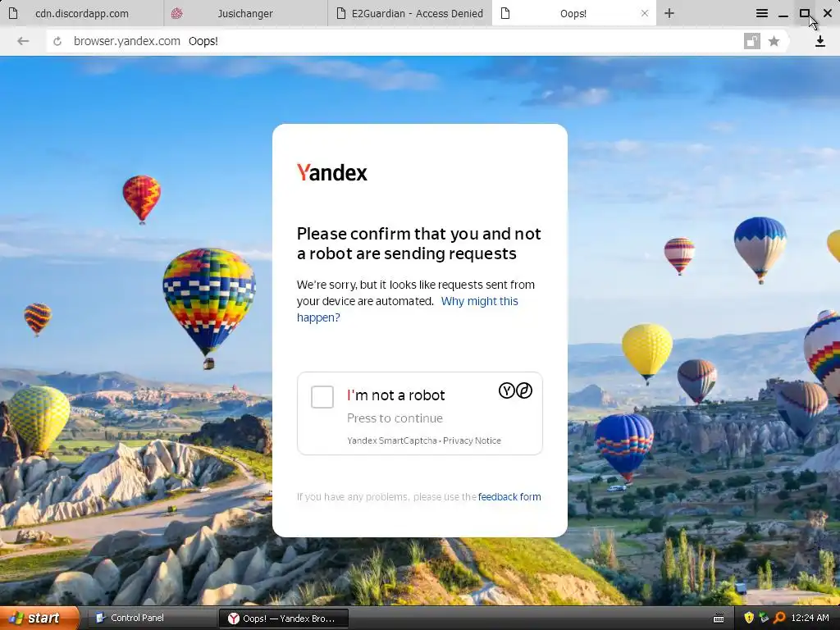Open the Why might this happen link
Image resolution: width=840 pixels, height=630 pixels.
[408, 309]
